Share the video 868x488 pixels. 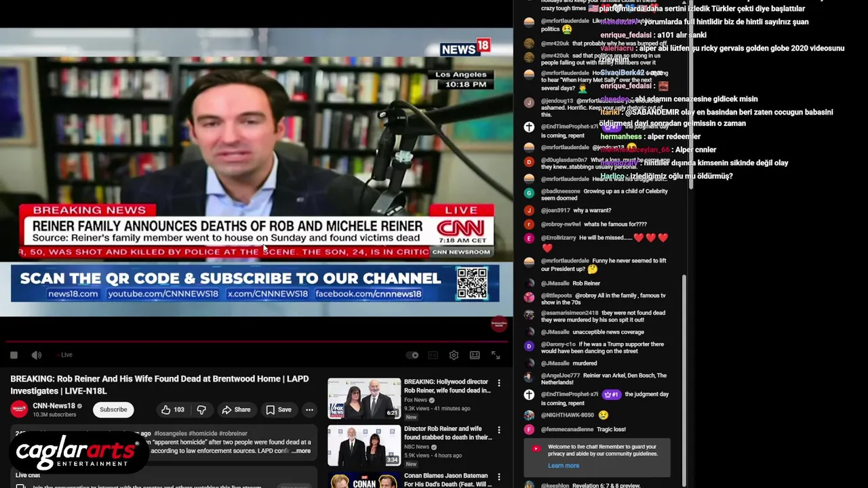coord(236,409)
